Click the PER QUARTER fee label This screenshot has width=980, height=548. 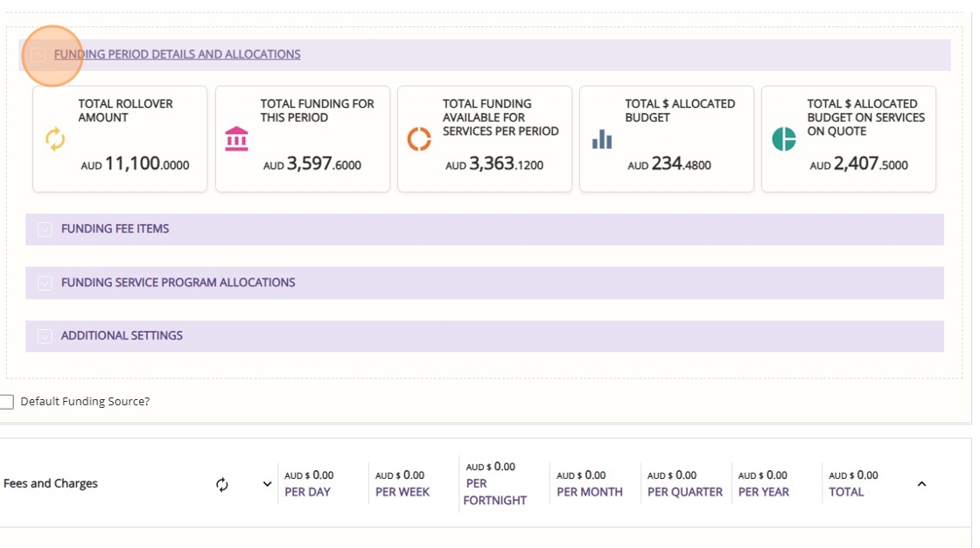click(685, 492)
